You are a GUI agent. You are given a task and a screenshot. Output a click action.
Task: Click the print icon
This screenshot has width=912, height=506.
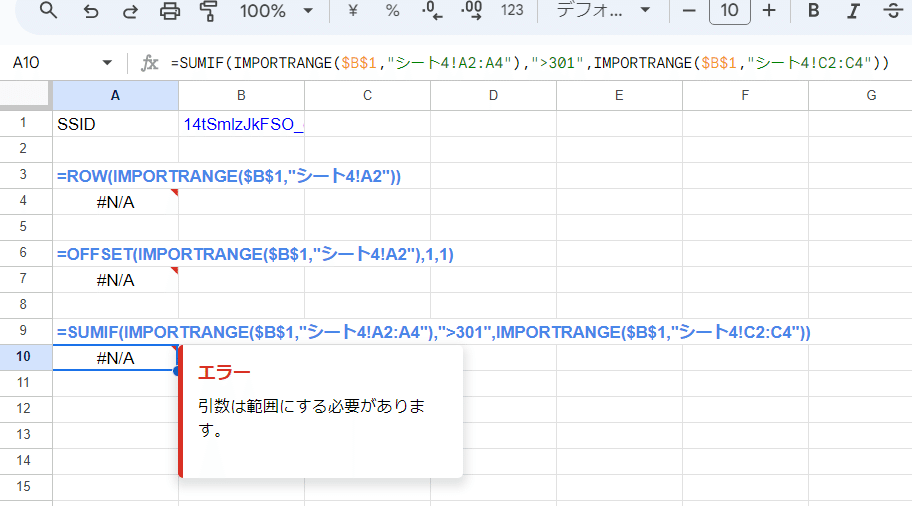coord(170,10)
